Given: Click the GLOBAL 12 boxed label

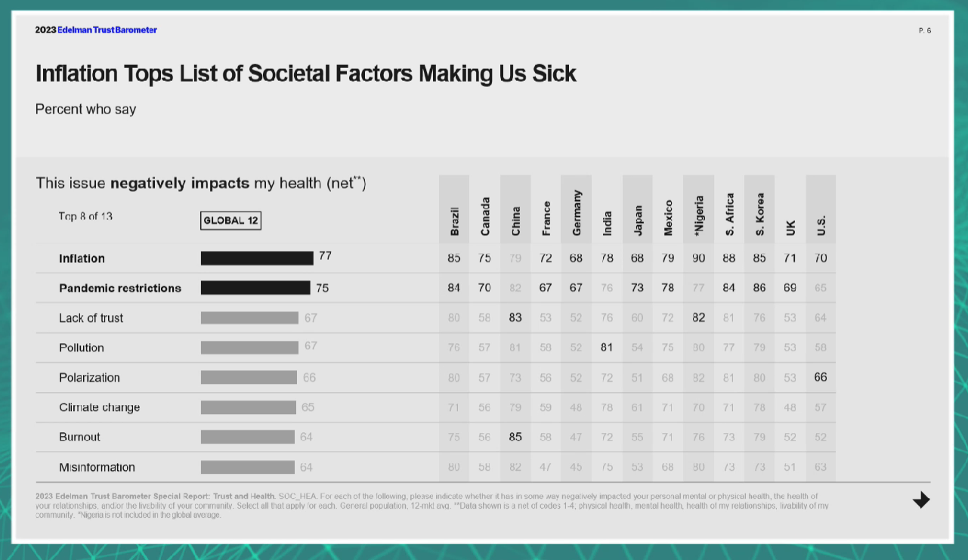Looking at the screenshot, I should (x=230, y=221).
